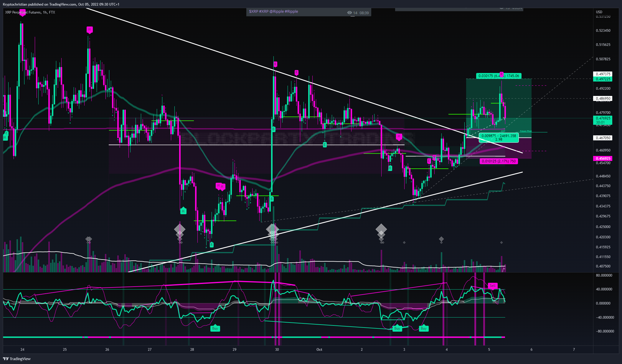
Task: Select the teal B marker on Sept 30 spike candle
Action: click(273, 129)
